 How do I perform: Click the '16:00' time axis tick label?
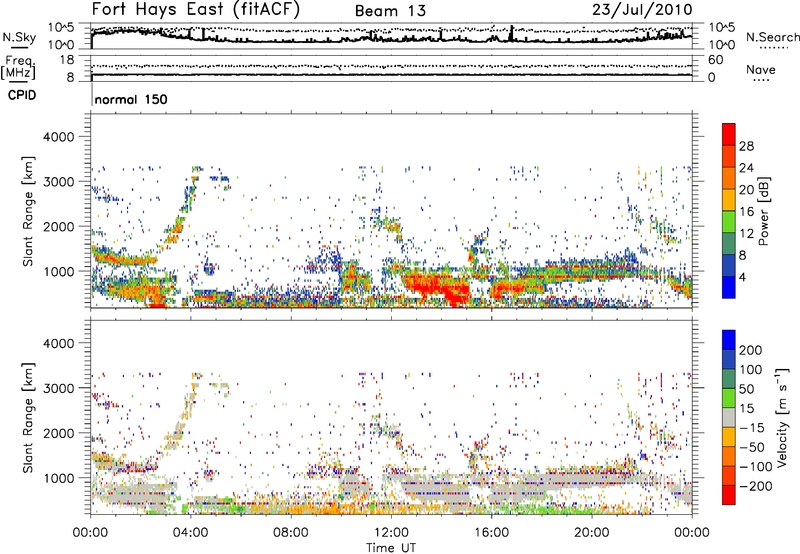pos(492,533)
